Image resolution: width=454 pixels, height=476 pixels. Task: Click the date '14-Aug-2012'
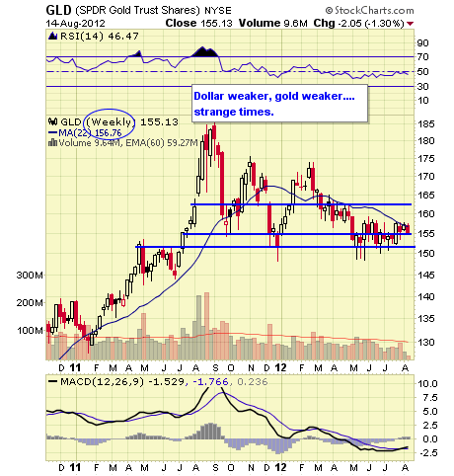click(x=75, y=24)
